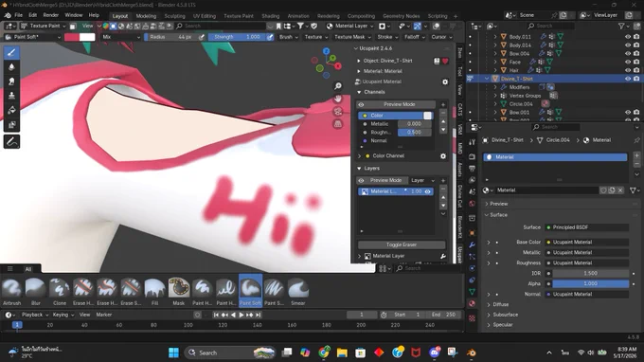This screenshot has width=644, height=362.
Task: Choose the Clone brush asset
Action: click(60, 291)
